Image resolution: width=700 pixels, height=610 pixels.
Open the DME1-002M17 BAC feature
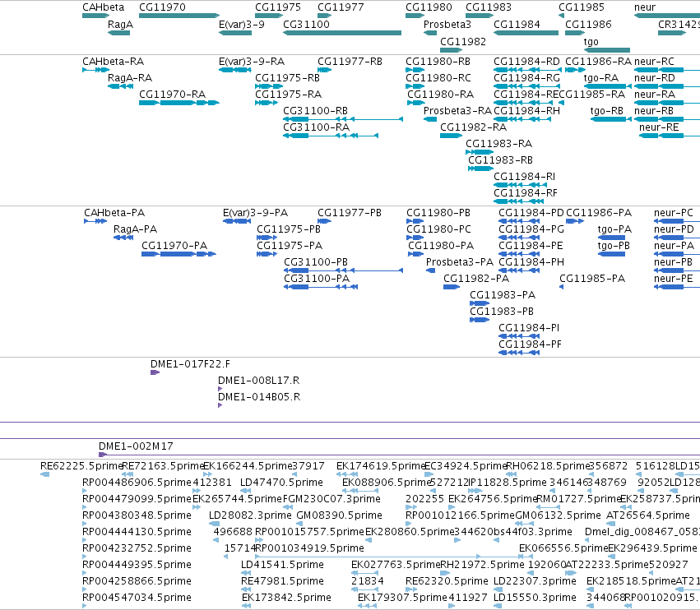(x=399, y=455)
